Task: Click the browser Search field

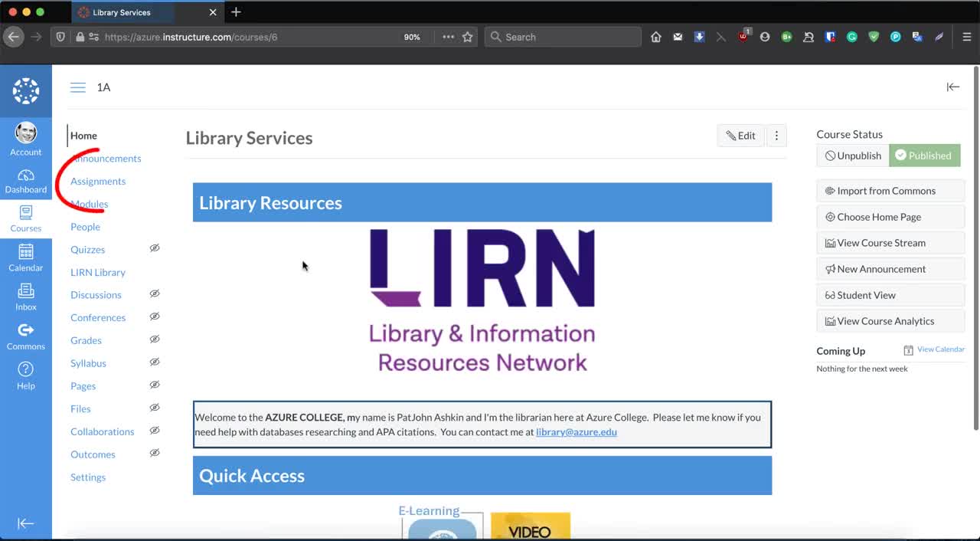Action: click(563, 37)
